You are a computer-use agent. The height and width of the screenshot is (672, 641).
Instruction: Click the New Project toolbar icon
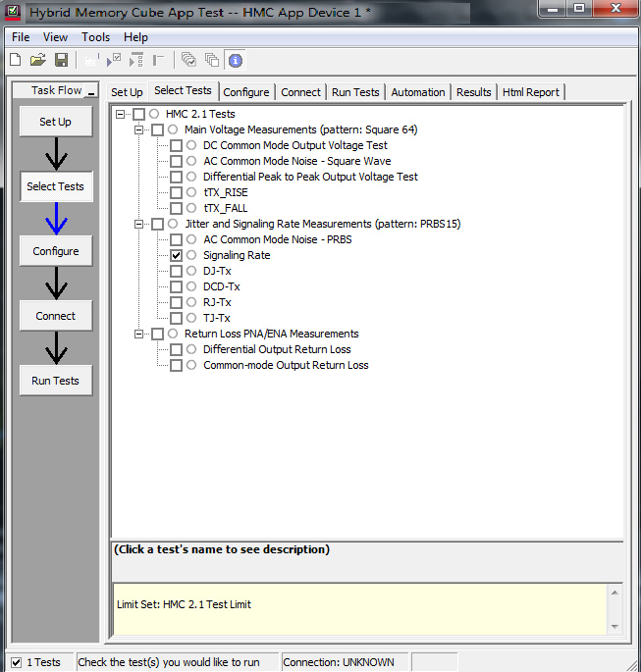pos(15,60)
